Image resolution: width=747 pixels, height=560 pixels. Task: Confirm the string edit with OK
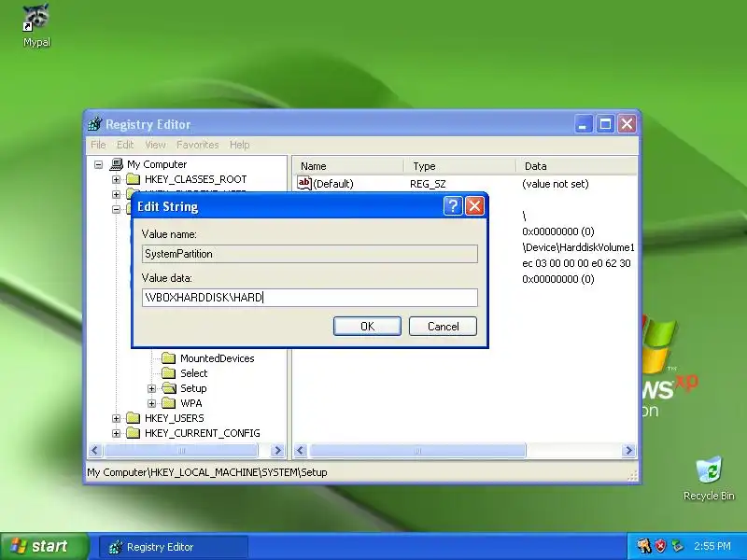[x=367, y=326]
